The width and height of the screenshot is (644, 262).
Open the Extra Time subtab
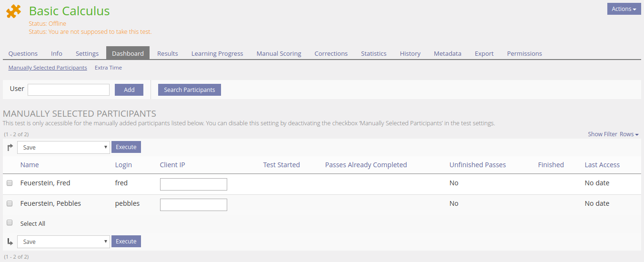tap(108, 68)
